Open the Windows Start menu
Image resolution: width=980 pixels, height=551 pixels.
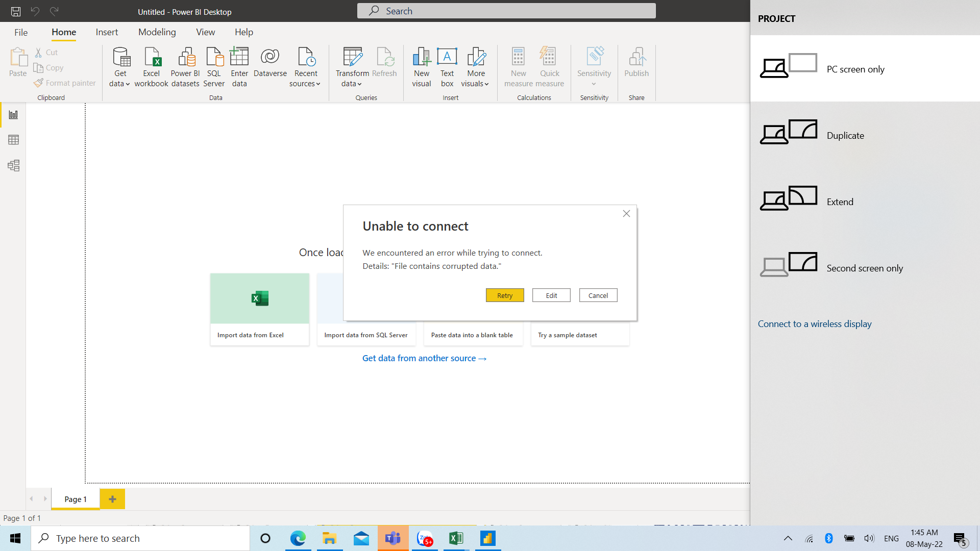click(15, 538)
